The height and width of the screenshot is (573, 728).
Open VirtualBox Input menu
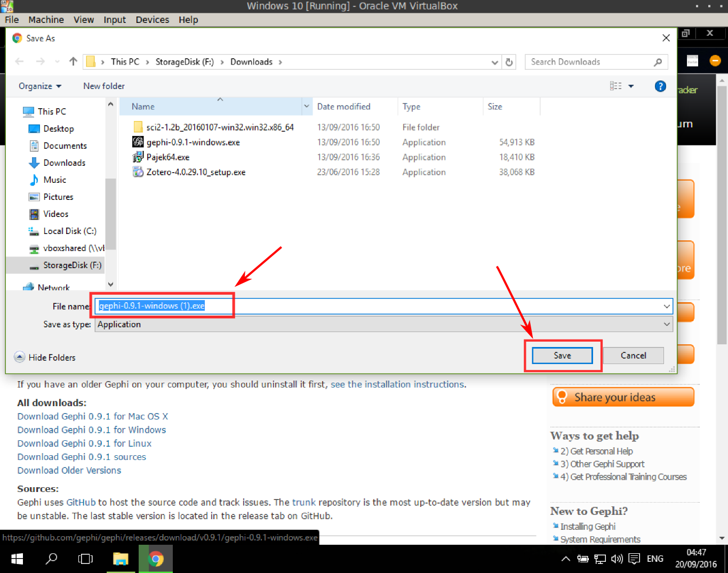coord(115,20)
